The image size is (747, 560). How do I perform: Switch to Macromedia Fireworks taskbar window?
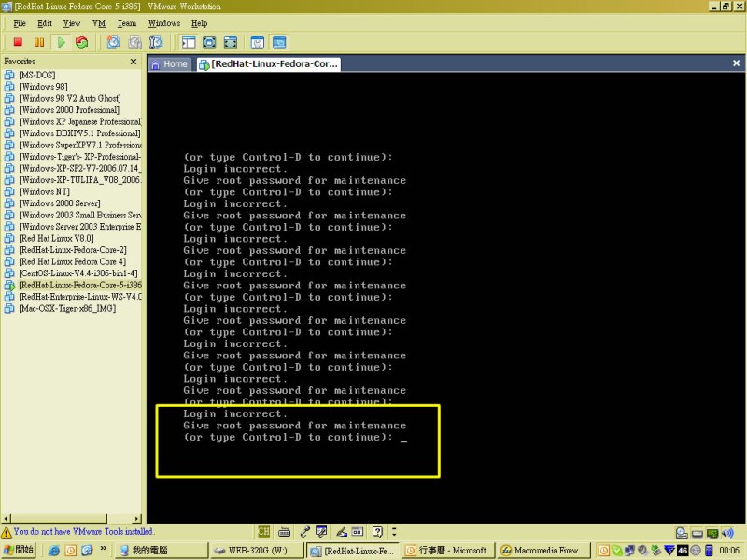544,551
